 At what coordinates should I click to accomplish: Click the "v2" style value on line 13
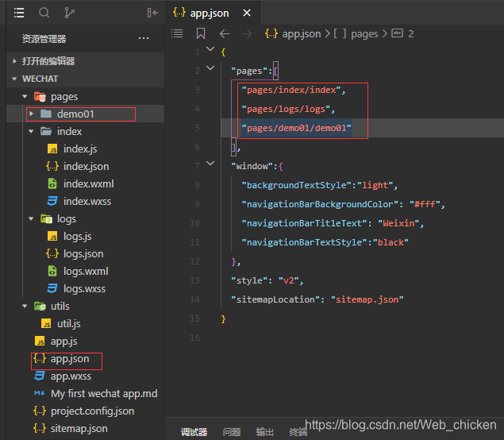289,280
